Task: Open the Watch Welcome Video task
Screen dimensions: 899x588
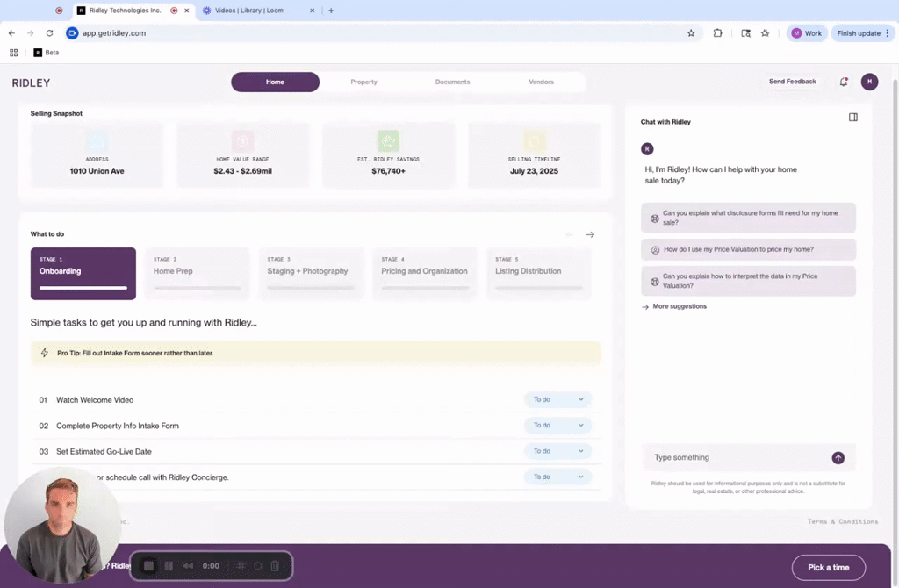Action: 95,400
